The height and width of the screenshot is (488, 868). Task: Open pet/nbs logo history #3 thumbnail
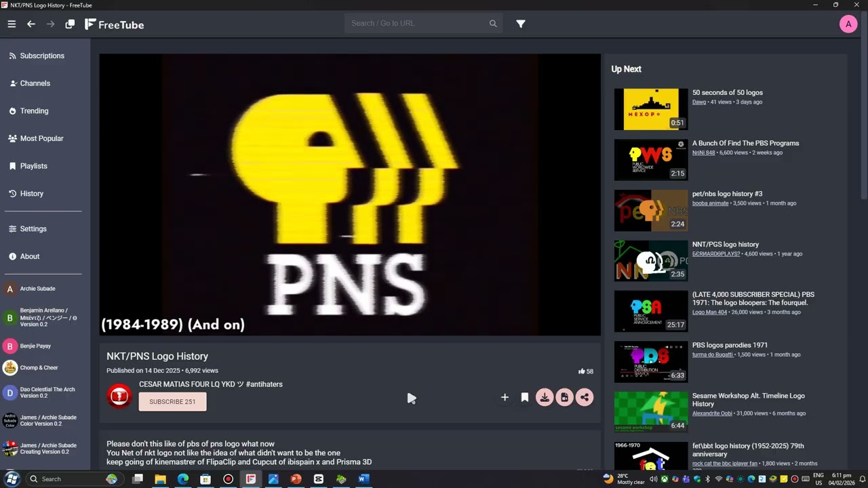point(651,210)
